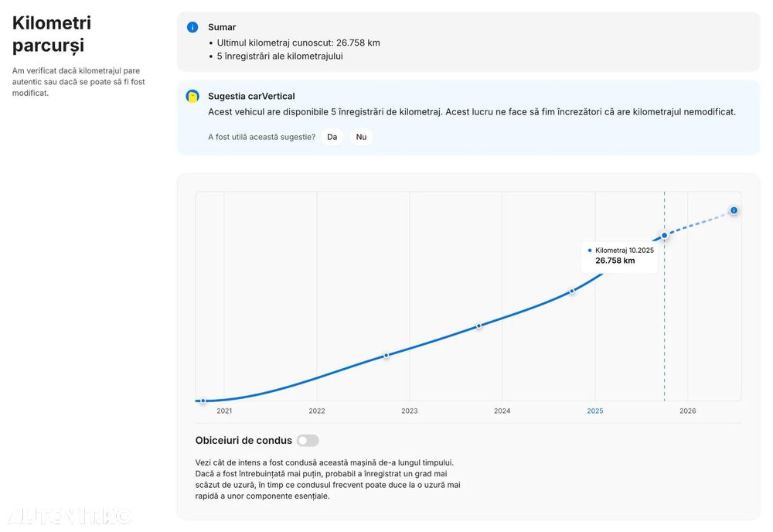Viewport: 773px width, 532px height.
Task: Click the Sugestia carVertical title
Action: (251, 96)
